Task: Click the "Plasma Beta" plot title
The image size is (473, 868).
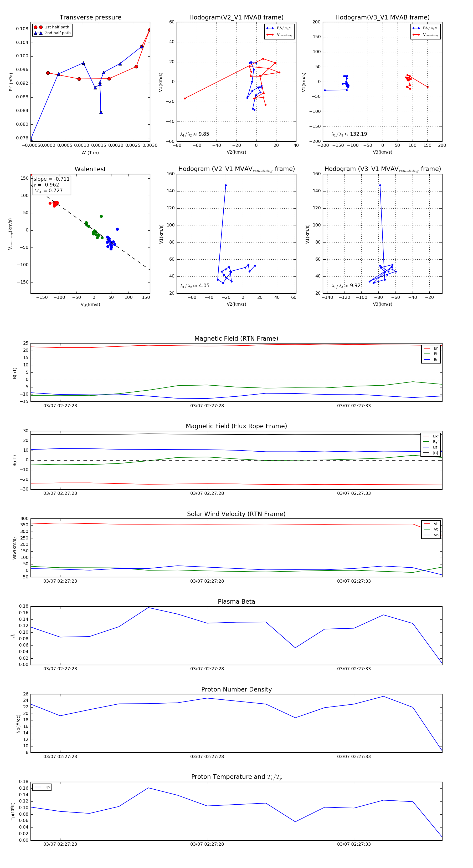Action: [236, 602]
